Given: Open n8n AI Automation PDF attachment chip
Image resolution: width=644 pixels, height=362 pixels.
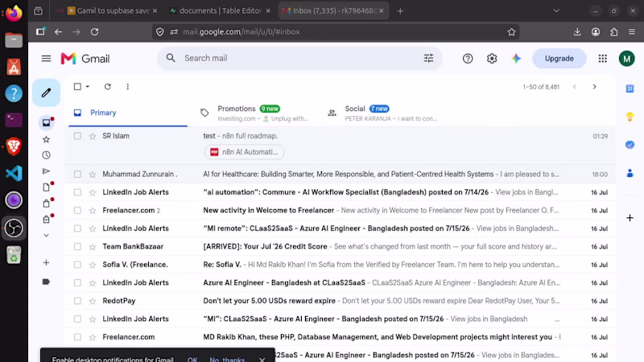Looking at the screenshot, I should [x=244, y=152].
